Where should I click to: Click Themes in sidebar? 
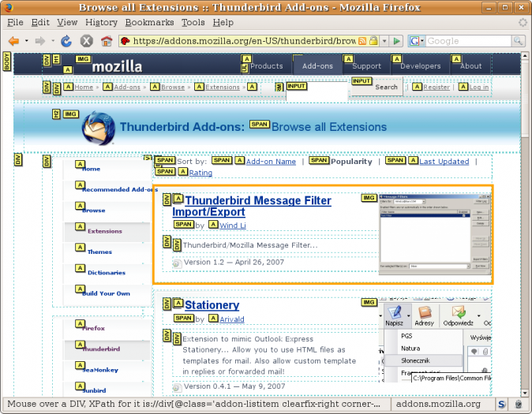pos(99,252)
